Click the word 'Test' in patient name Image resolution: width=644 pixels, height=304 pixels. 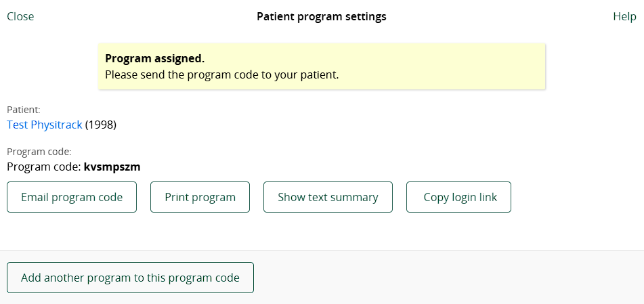(x=17, y=125)
